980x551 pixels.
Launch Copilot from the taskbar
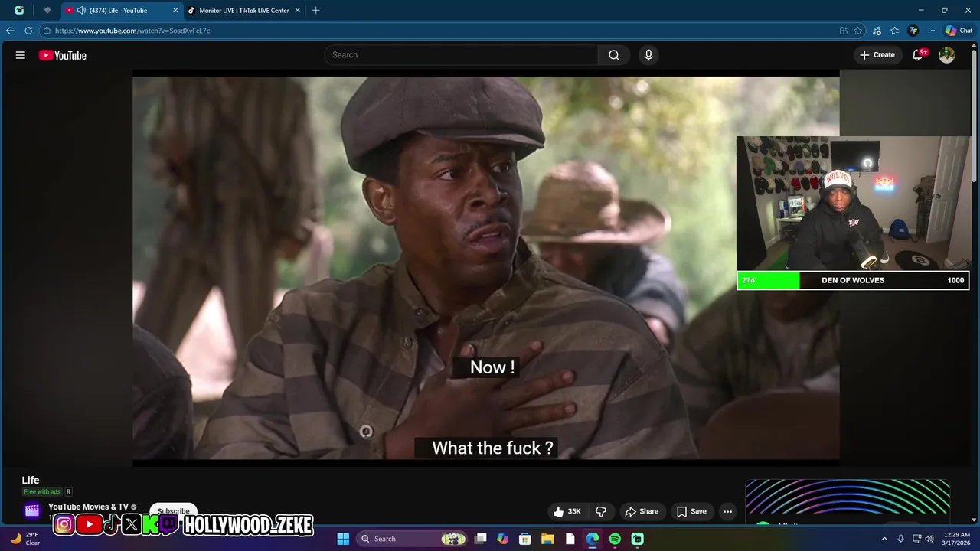[503, 539]
